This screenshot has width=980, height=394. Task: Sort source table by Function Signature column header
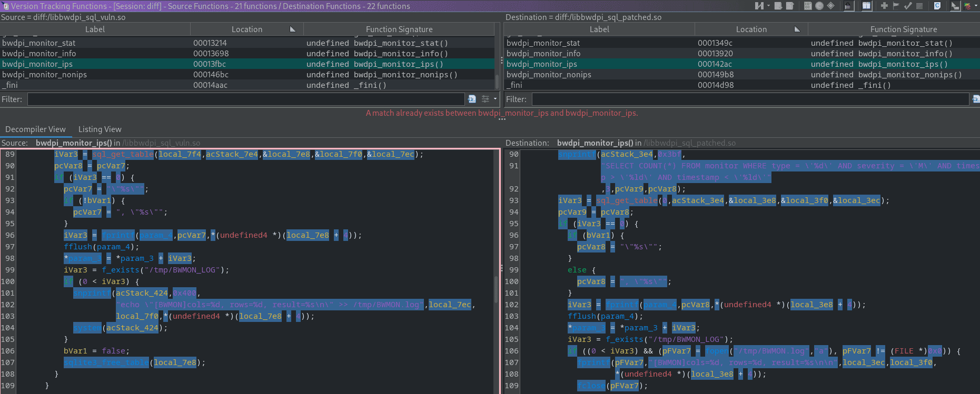click(x=399, y=29)
